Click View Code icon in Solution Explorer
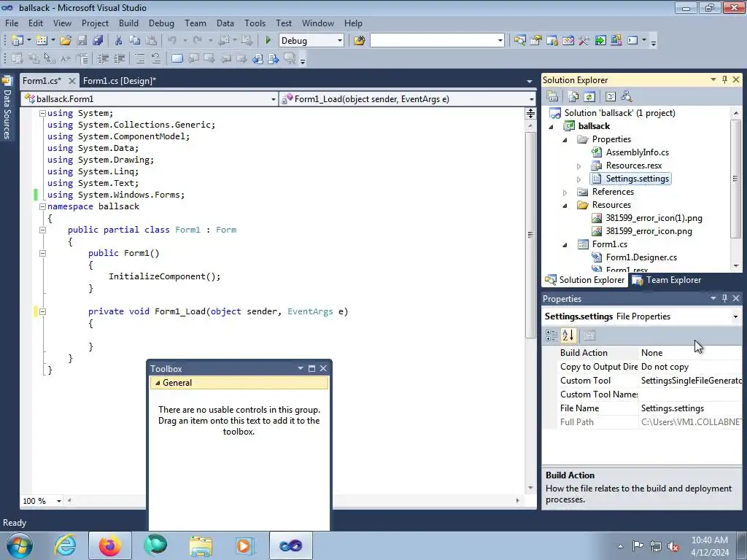747x560 pixels. tap(611, 97)
